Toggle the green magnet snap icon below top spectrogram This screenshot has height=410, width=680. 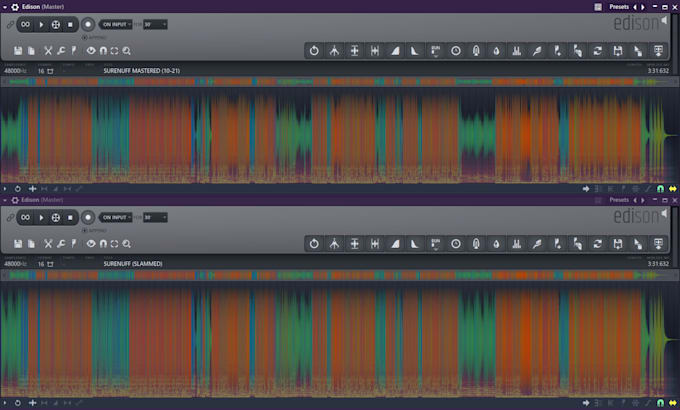coord(660,189)
